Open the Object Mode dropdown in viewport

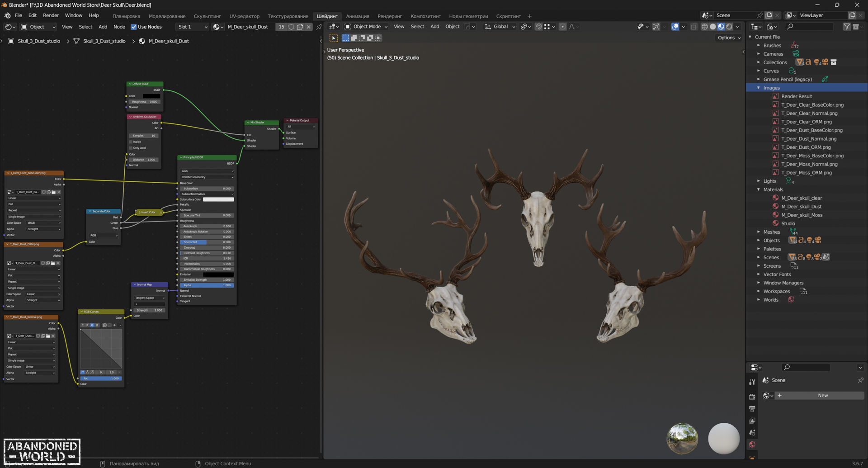pos(366,27)
